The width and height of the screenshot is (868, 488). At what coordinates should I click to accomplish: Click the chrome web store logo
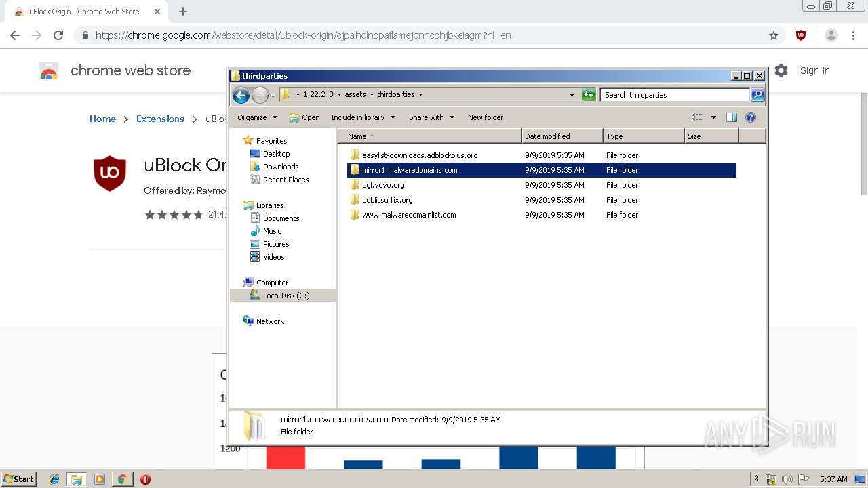49,70
